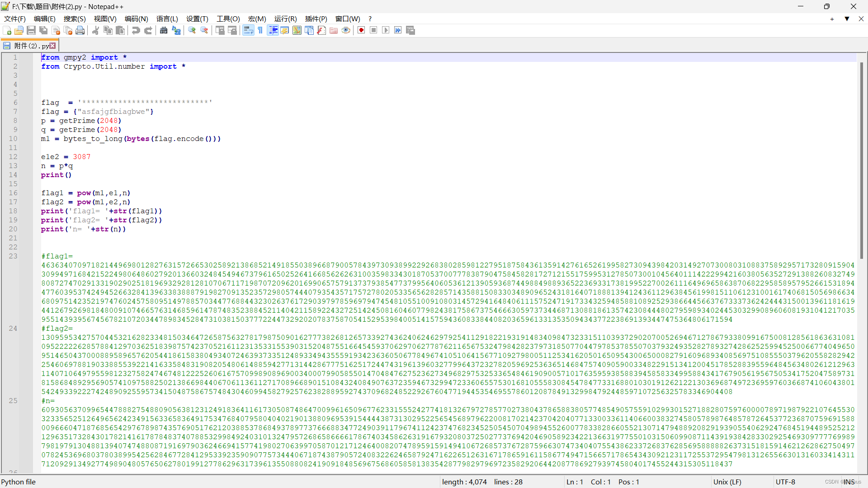Viewport: 868px width, 488px height.
Task: Open the 插件(P) menu
Action: pos(316,19)
